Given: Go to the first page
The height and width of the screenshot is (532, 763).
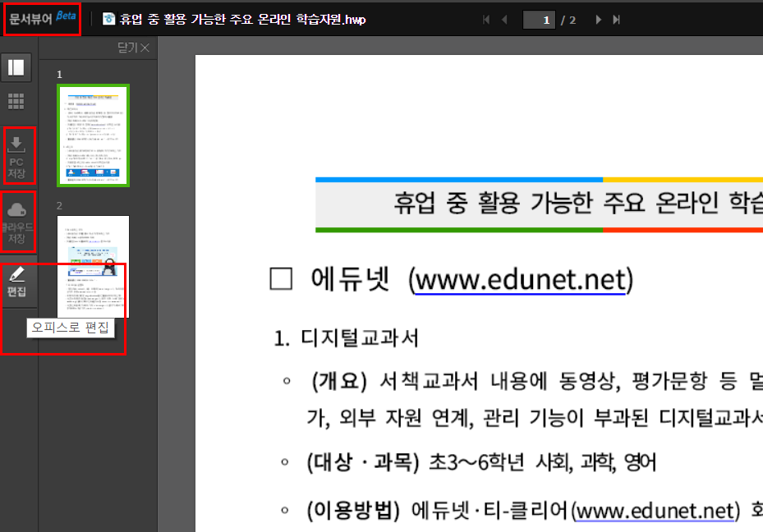Looking at the screenshot, I should pos(485,20).
